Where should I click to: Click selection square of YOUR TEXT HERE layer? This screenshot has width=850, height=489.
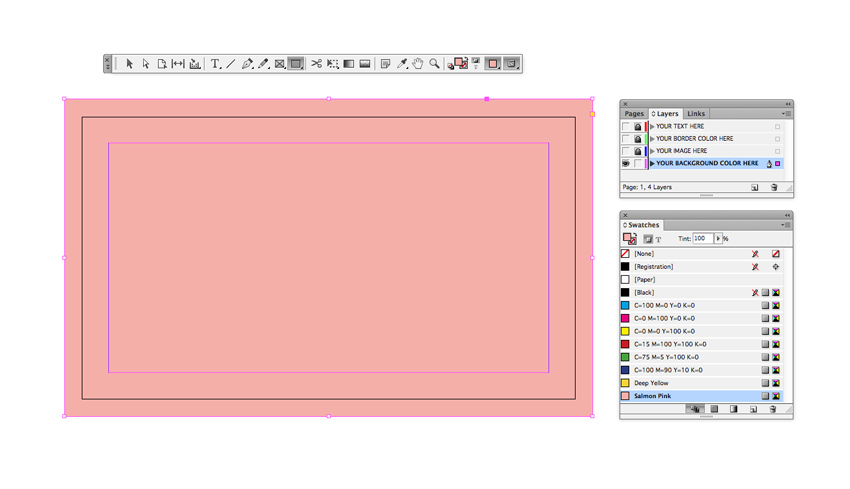pyautogui.click(x=777, y=127)
